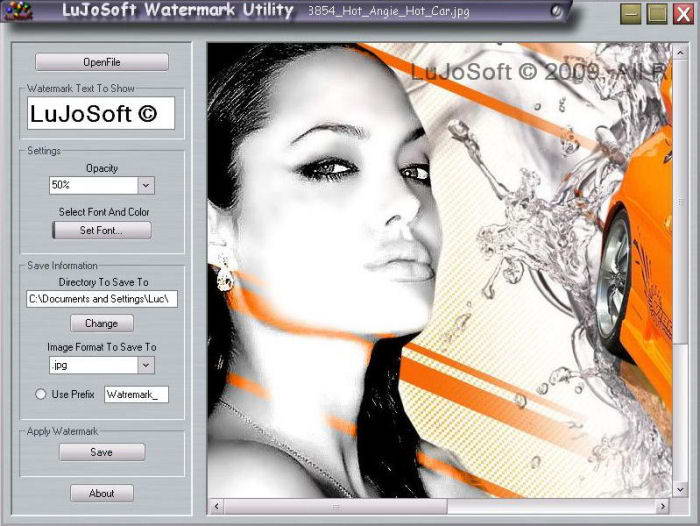
Task: Enable the Use Prefix radio button
Action: (x=41, y=394)
